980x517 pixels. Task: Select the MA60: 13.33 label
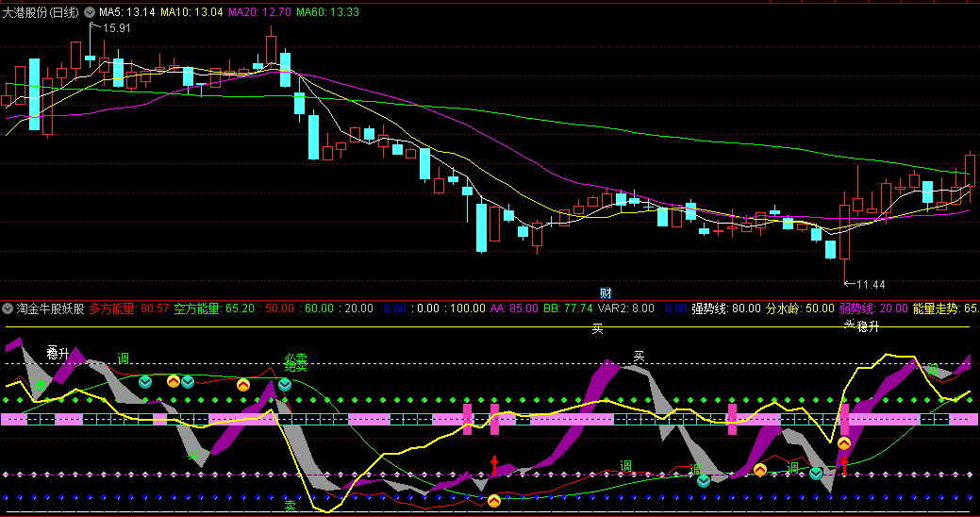coord(327,12)
